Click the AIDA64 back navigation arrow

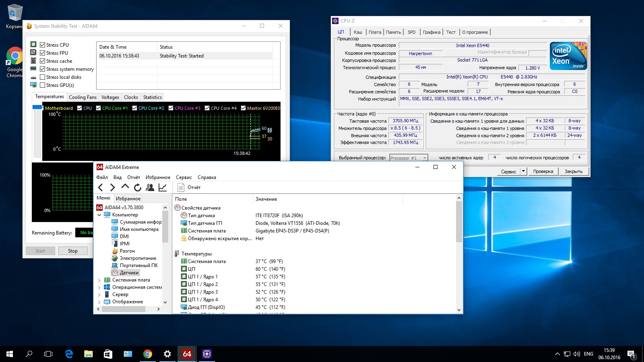[x=101, y=187]
